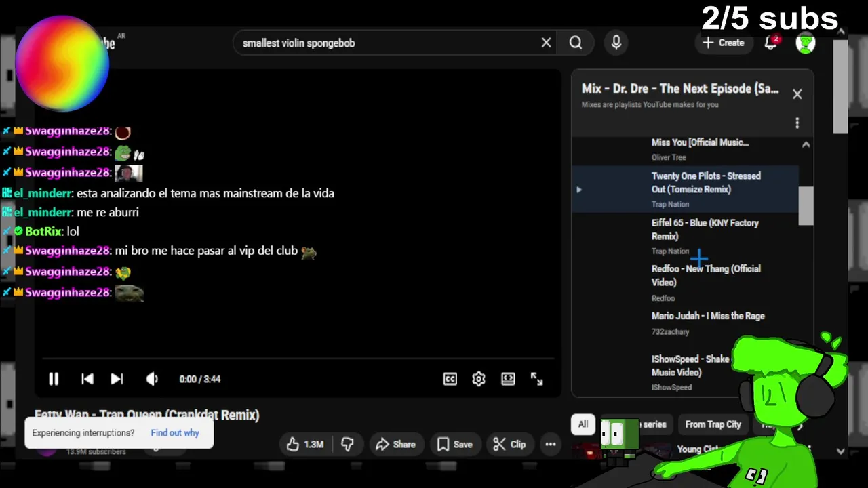
Task: Create a Clip of the video
Action: (x=509, y=445)
